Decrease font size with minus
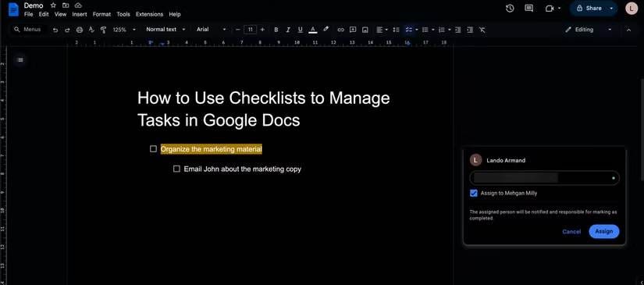Image resolution: width=644 pixels, height=285 pixels. (237, 30)
